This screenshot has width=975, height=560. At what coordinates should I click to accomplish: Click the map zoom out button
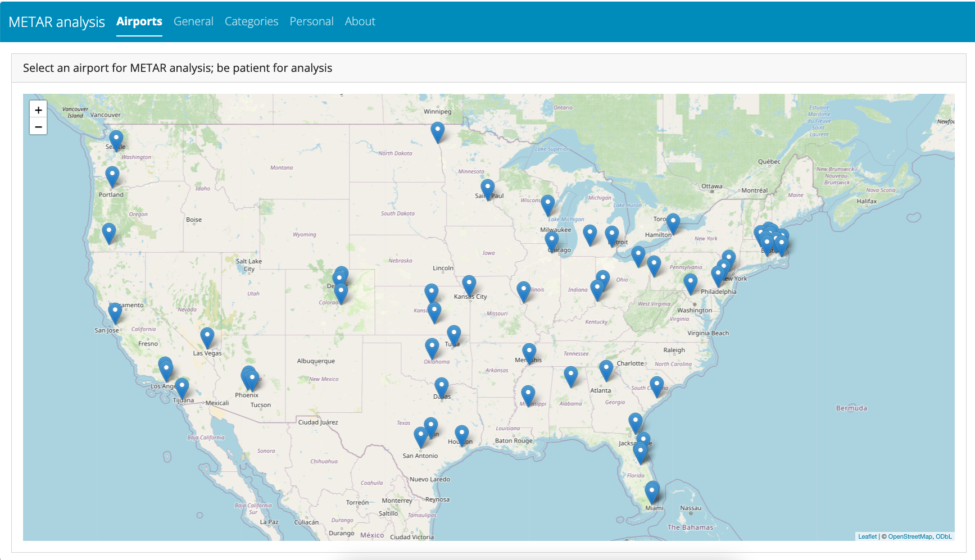[x=38, y=127]
